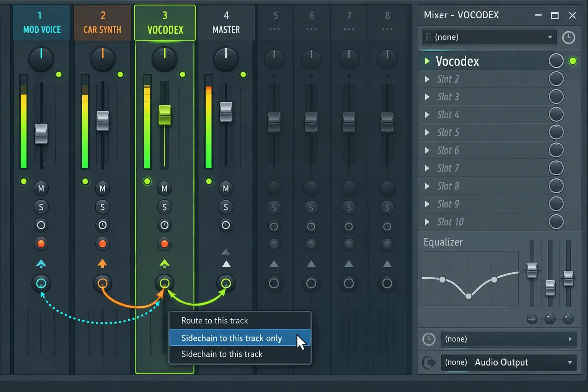This screenshot has height=392, width=588.
Task: Toggle the MOD VOICE bottom green enable light
Action: coord(24,181)
